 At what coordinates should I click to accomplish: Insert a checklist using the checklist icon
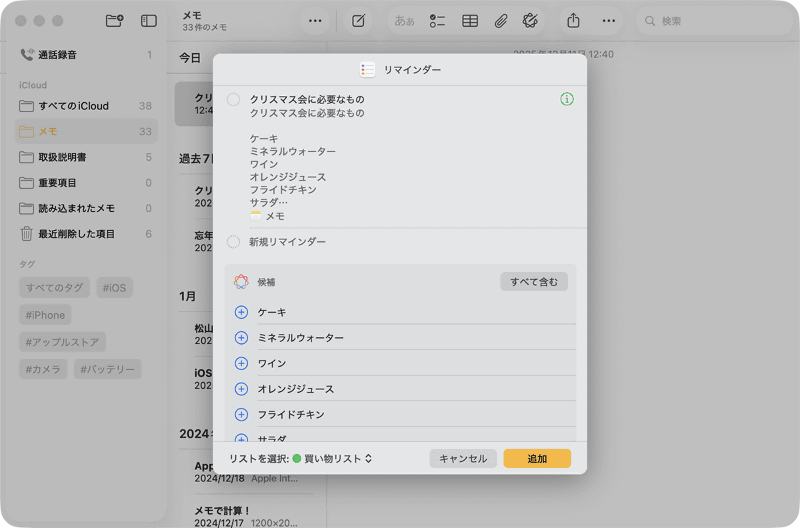[x=437, y=21]
